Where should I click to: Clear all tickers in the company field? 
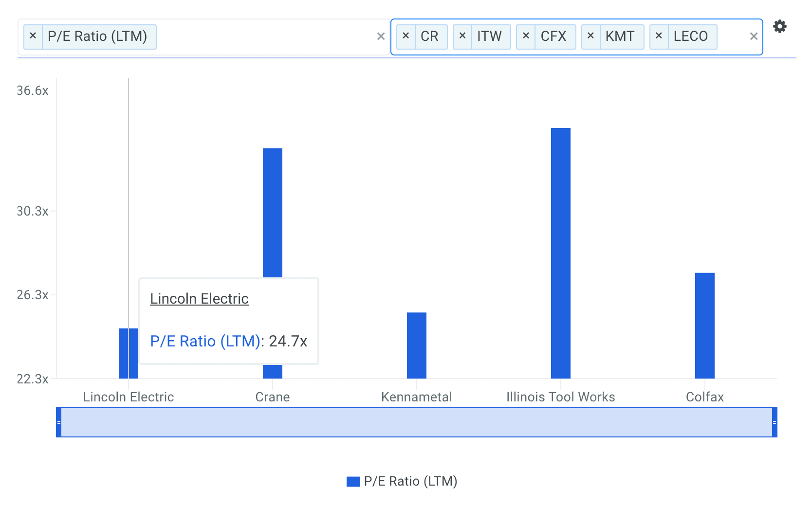pos(754,36)
